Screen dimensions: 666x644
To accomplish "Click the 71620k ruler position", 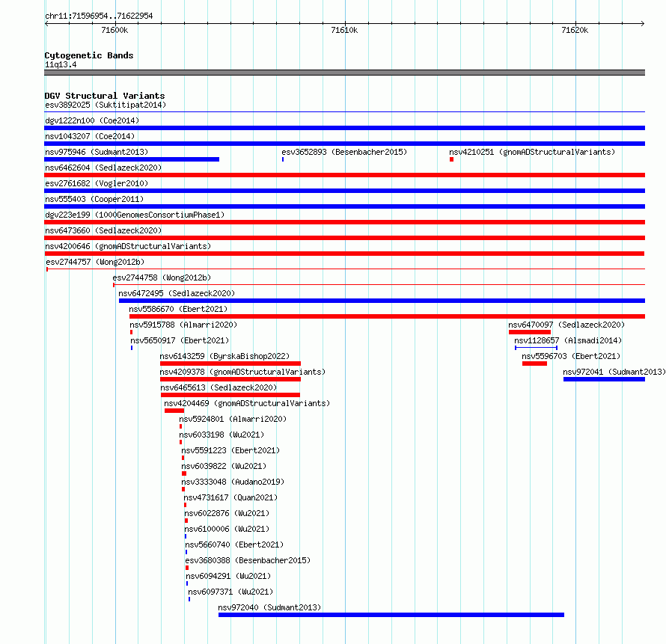I will (575, 30).
